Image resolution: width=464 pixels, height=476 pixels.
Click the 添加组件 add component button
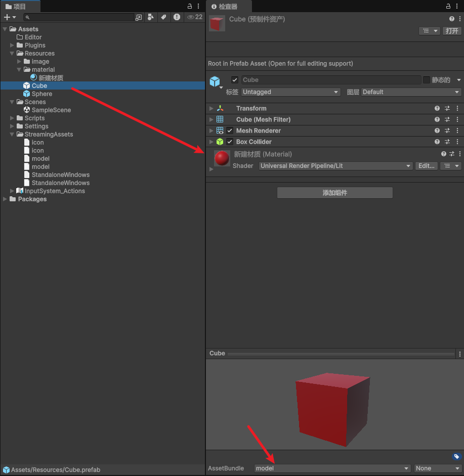pyautogui.click(x=334, y=193)
